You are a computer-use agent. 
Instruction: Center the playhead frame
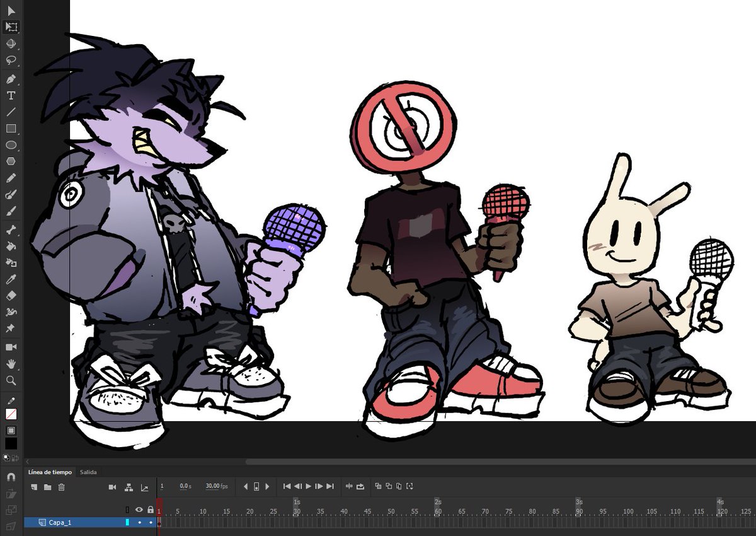click(x=349, y=486)
